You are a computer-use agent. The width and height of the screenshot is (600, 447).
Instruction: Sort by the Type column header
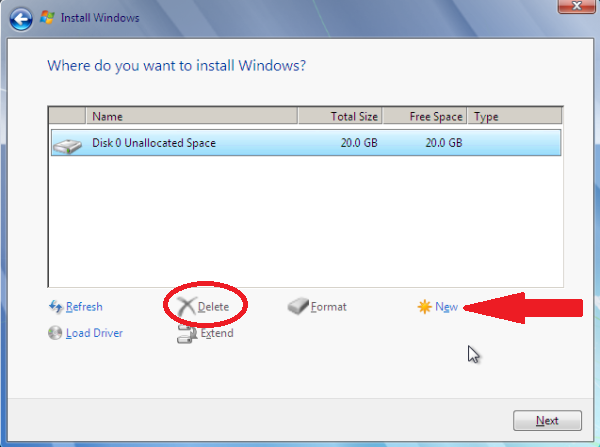(515, 116)
